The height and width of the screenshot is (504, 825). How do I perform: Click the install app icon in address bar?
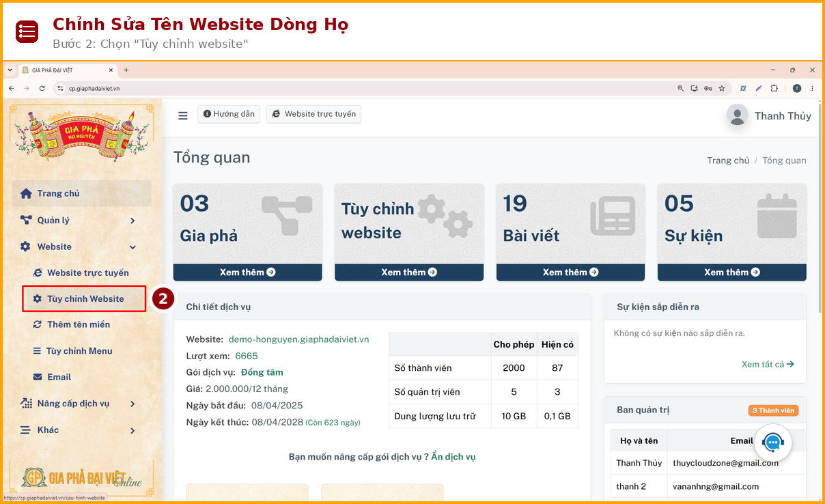(x=695, y=88)
